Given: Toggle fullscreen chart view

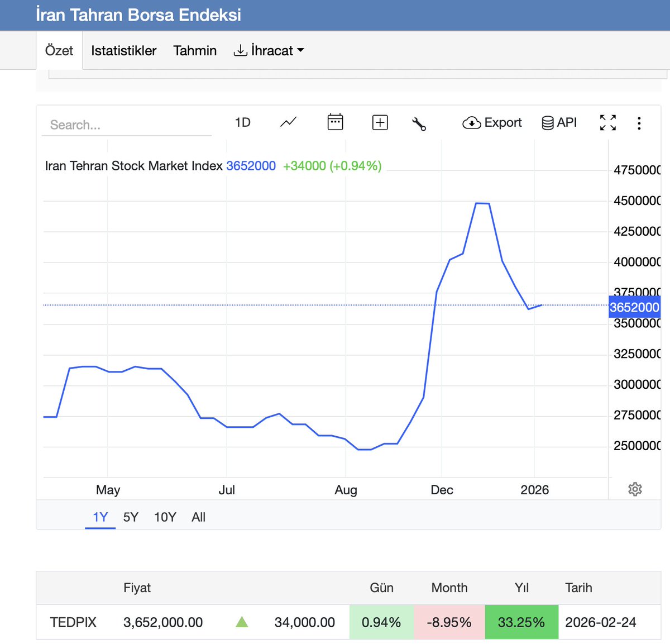Looking at the screenshot, I should [x=608, y=122].
